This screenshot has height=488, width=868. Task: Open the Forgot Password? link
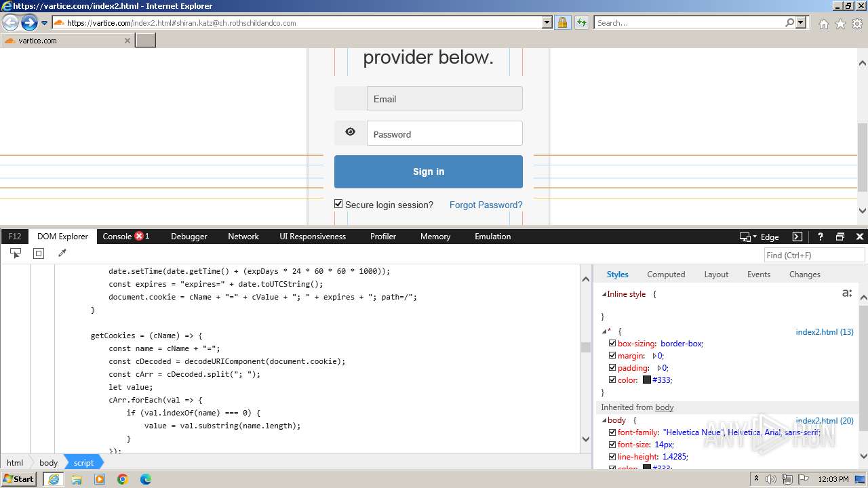tap(486, 205)
